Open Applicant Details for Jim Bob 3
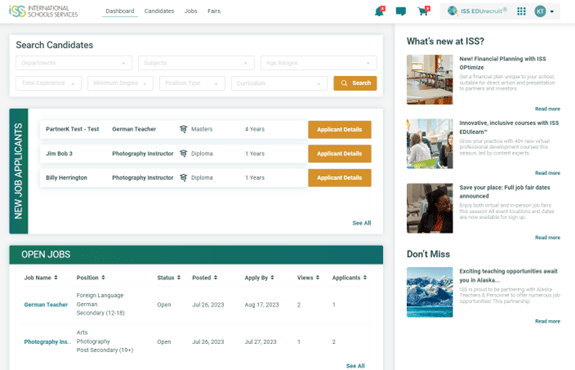 [x=340, y=154]
